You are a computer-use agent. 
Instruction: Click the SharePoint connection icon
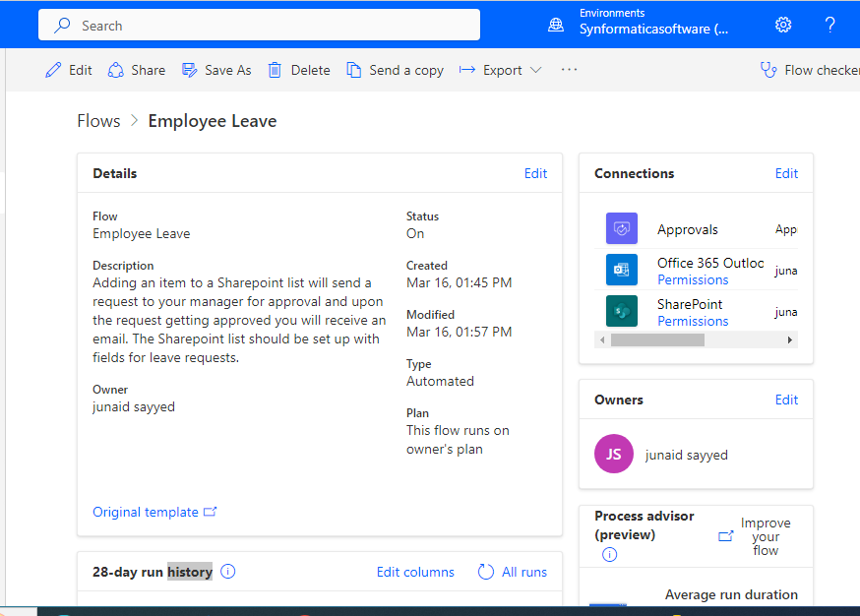622,311
